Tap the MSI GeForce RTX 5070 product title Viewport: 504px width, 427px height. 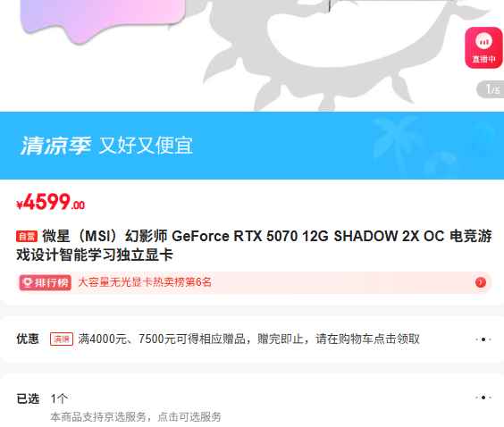pyautogui.click(x=254, y=246)
